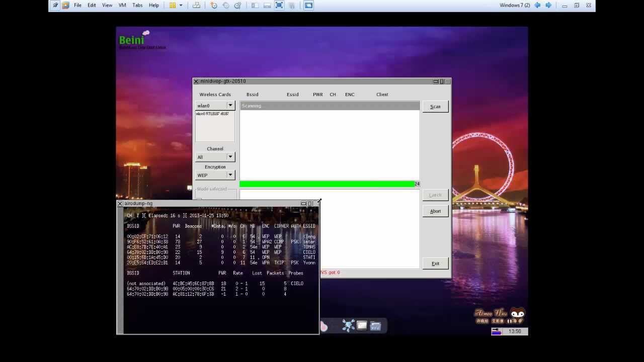Open the snapshot manager icon
Screen dimensions: 644x362
pos(237,5)
